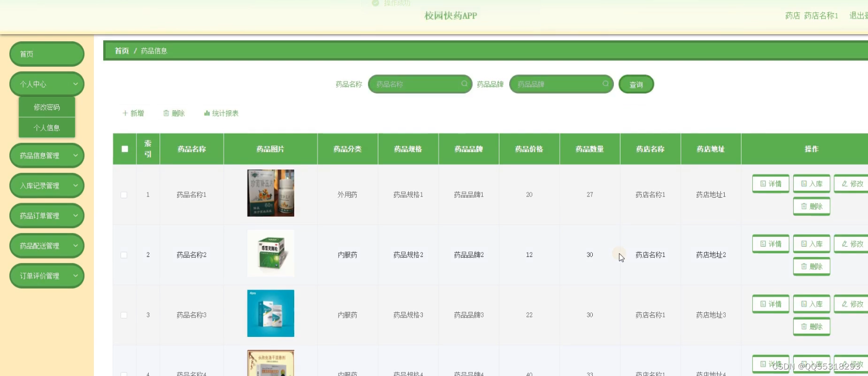Focus the 药品品牌 search field
Viewport: 868px width, 376px height.
pyautogui.click(x=561, y=84)
